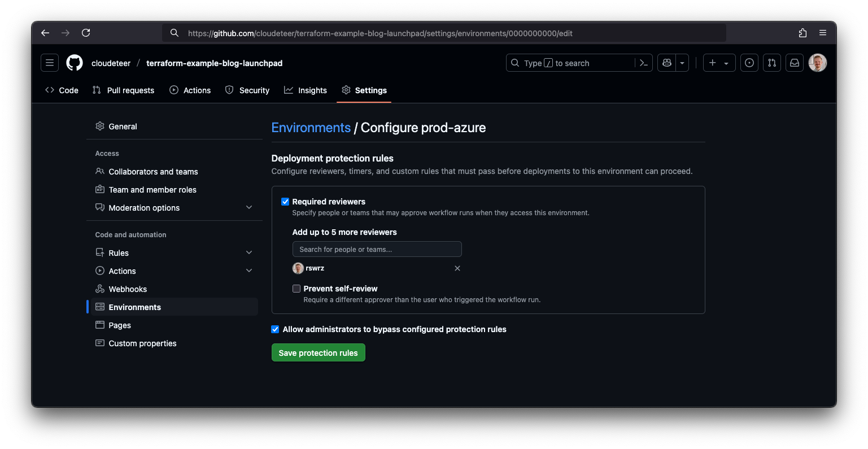The width and height of the screenshot is (868, 449).
Task: Open Copilot chat icon
Action: click(x=667, y=63)
